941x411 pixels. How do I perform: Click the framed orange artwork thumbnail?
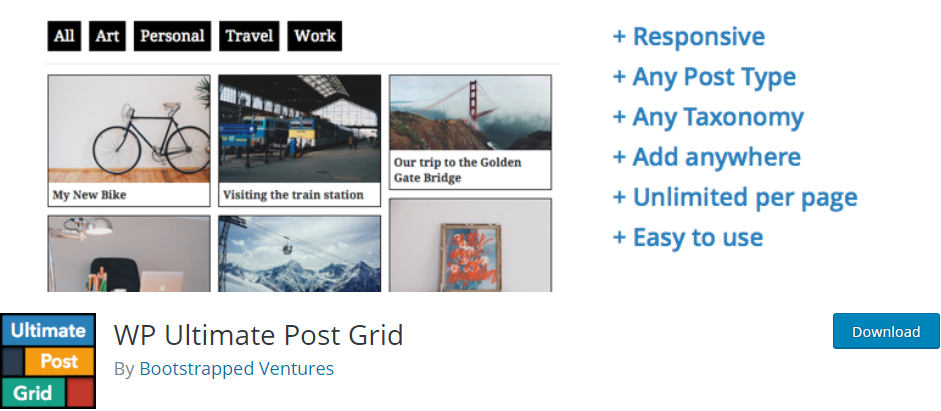point(470,246)
